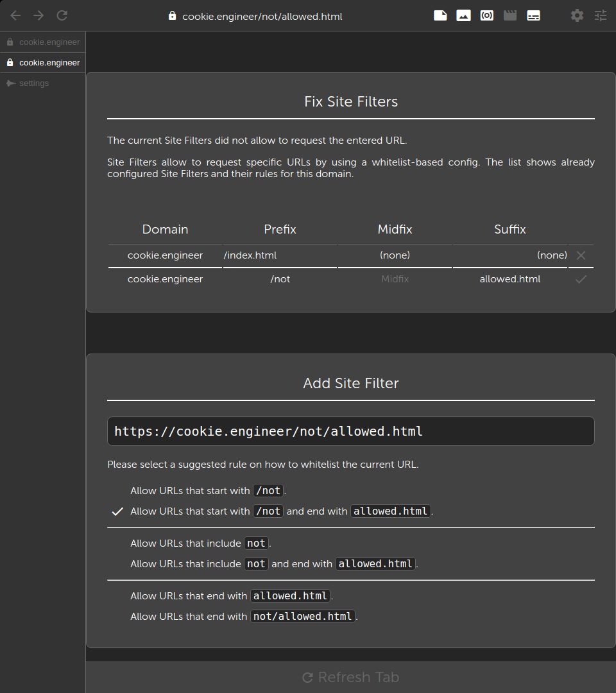Toggle the image mode icon

463,16
